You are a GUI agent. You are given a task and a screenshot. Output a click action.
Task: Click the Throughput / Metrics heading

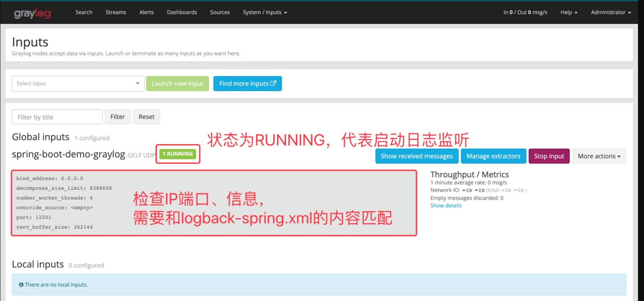470,175
